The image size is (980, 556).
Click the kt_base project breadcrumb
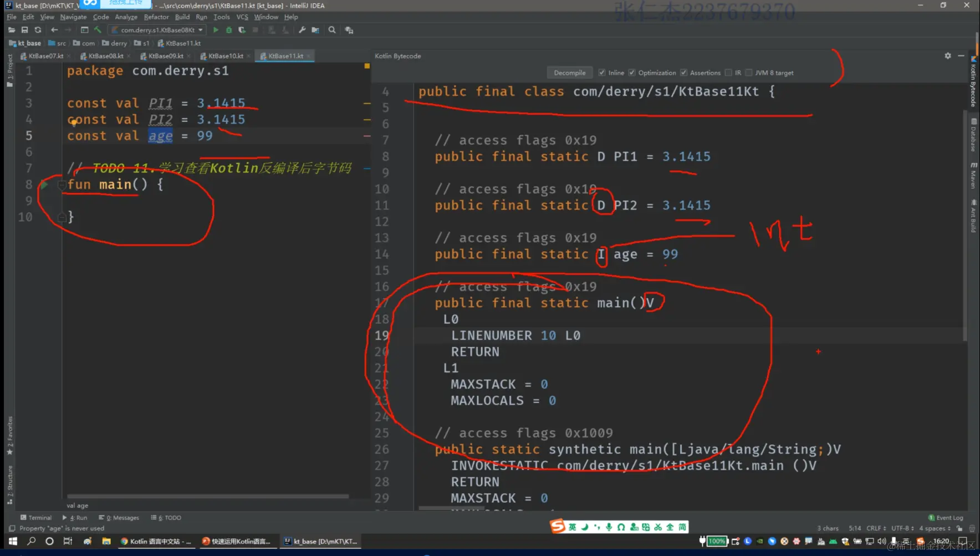coord(25,43)
